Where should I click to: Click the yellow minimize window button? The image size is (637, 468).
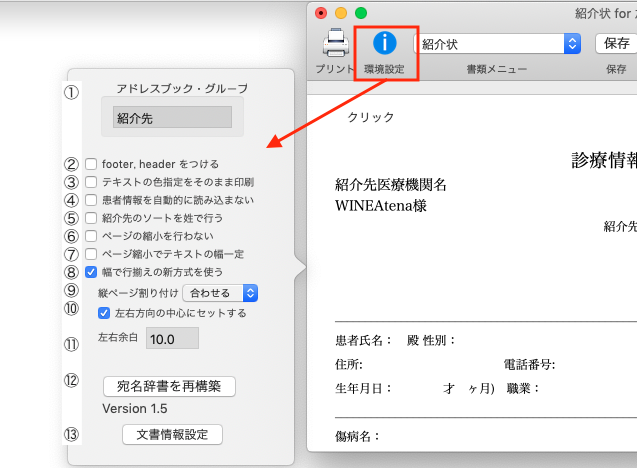tap(341, 13)
